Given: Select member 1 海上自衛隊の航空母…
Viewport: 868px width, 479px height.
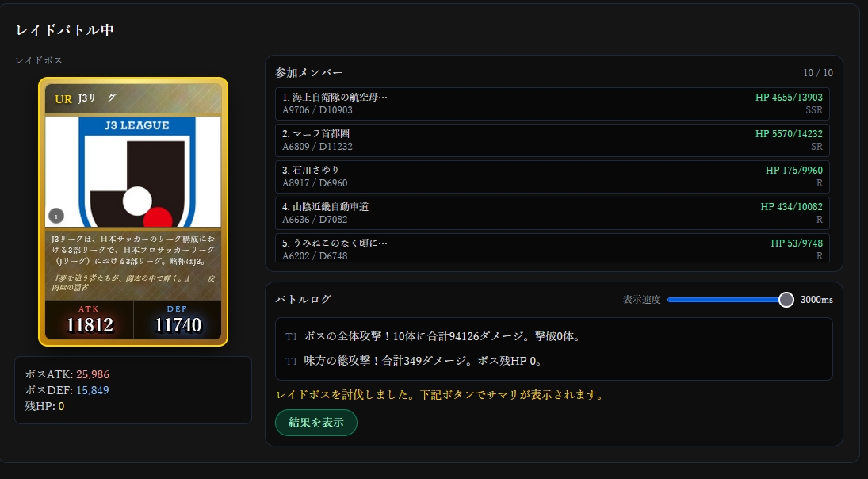Looking at the screenshot, I should [553, 104].
